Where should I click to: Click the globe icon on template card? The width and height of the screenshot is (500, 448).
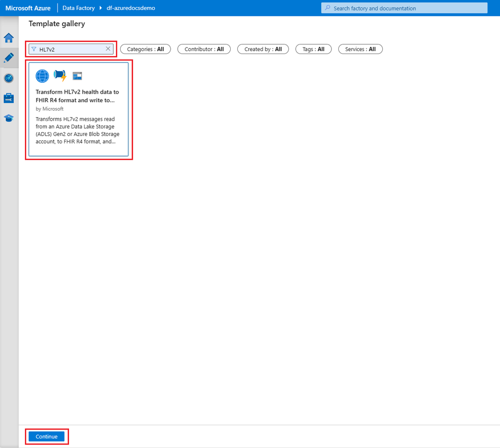point(43,76)
